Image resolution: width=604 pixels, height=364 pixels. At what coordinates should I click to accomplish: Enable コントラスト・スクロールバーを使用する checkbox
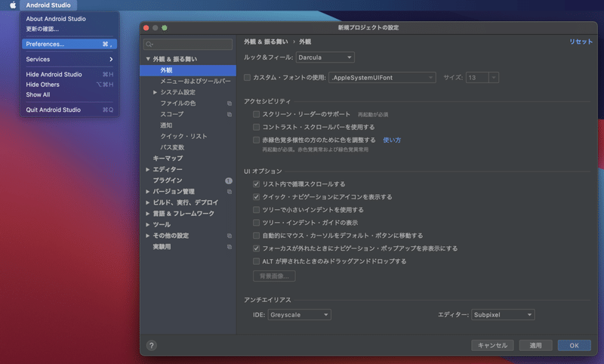click(256, 127)
